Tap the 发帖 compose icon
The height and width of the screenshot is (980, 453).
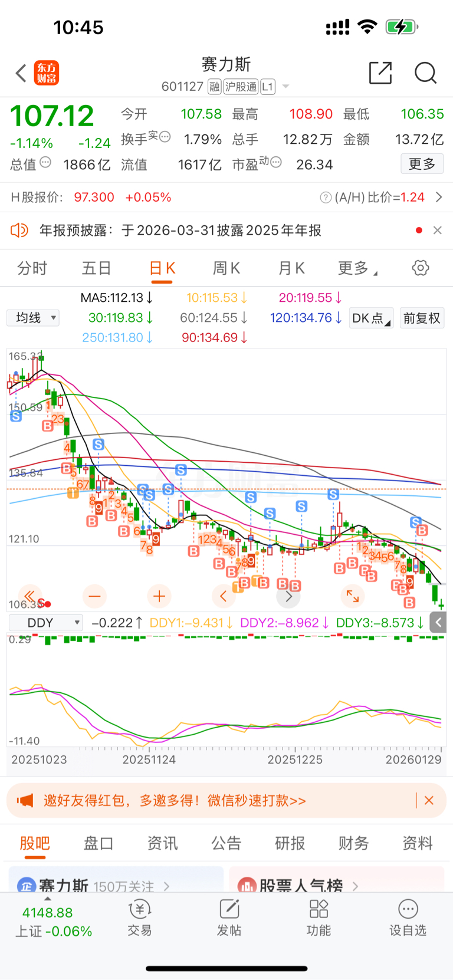(x=229, y=919)
